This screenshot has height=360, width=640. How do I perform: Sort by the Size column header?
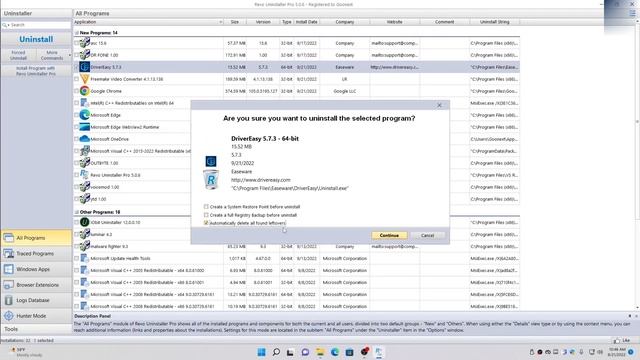pos(235,22)
